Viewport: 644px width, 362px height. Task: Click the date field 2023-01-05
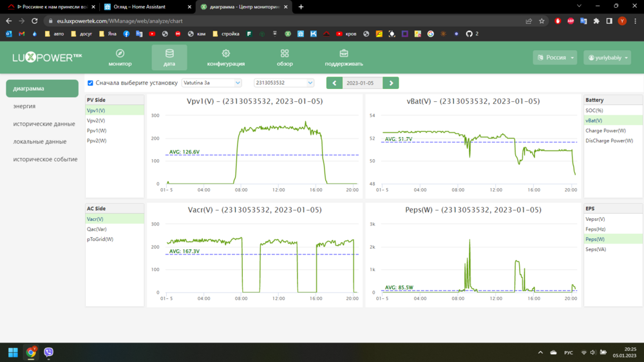[x=362, y=83]
